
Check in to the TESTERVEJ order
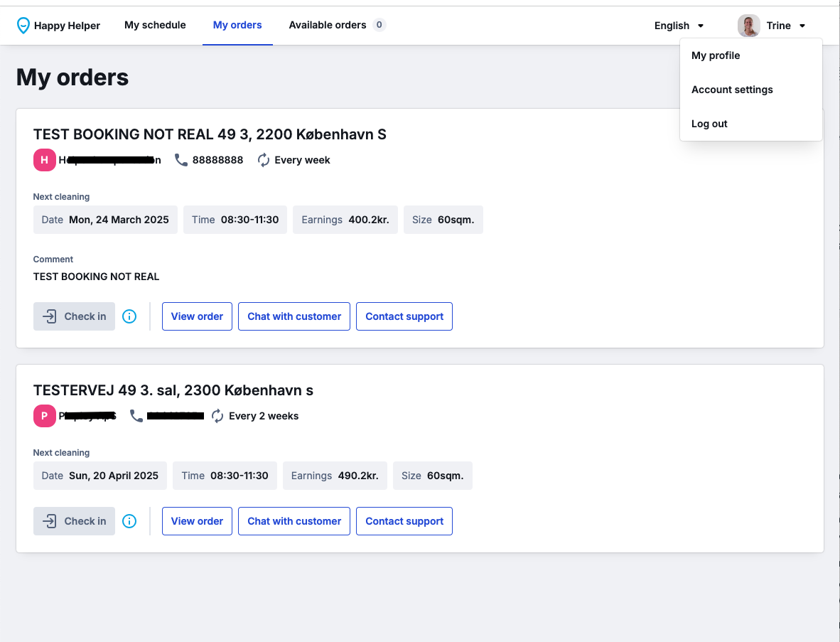pos(74,521)
